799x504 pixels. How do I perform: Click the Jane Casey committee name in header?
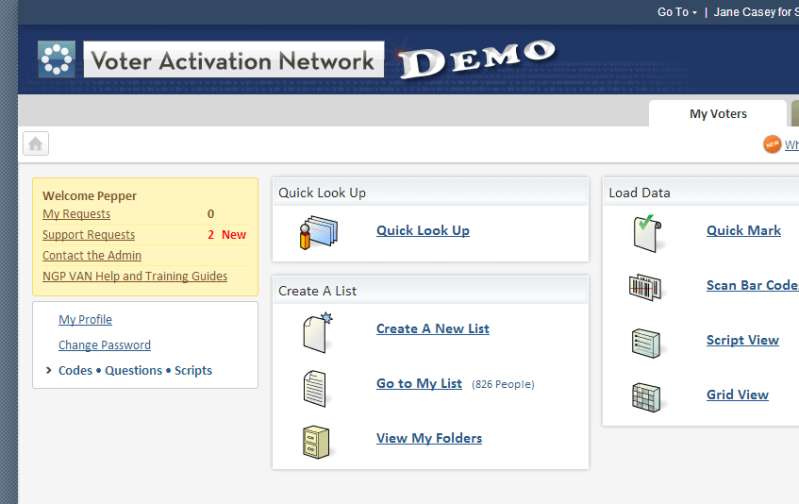pos(756,12)
